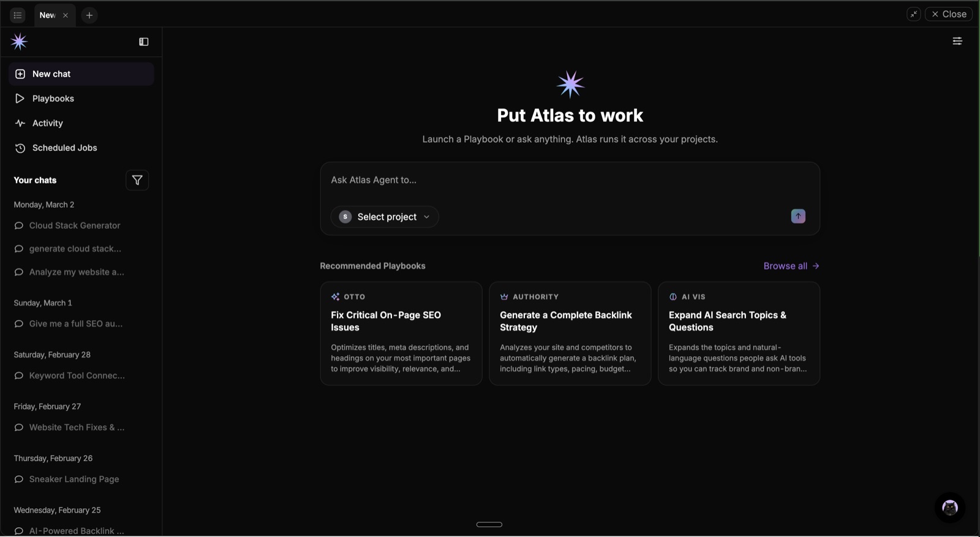Click the Your chats heading

tap(35, 180)
